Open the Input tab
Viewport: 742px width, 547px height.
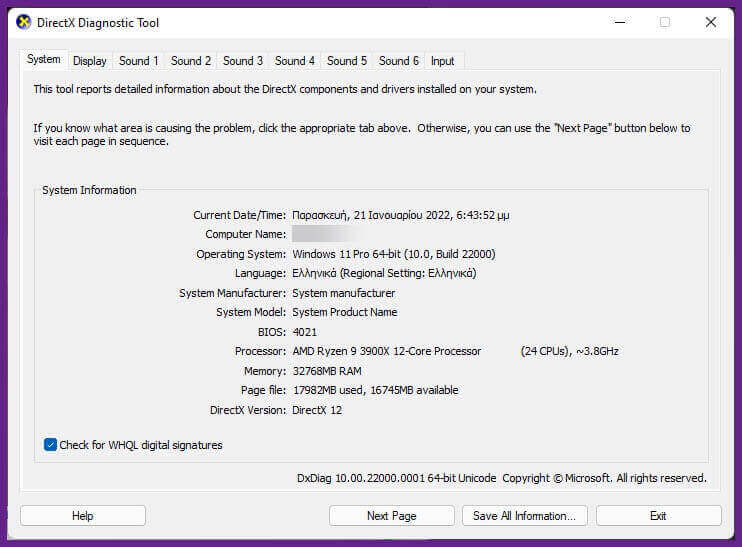click(x=442, y=61)
